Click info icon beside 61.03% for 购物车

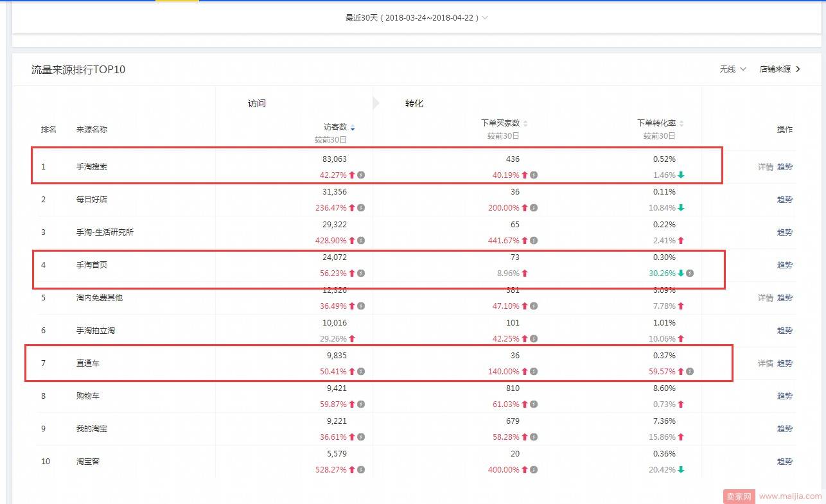534,404
